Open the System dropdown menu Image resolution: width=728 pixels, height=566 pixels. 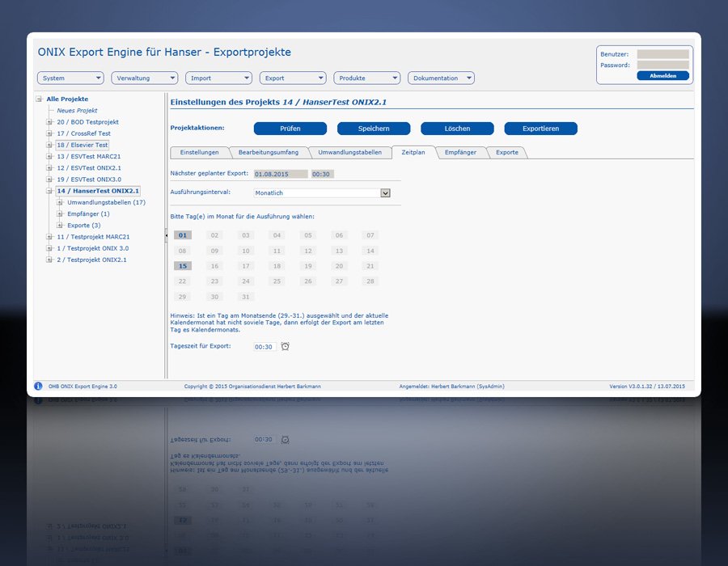70,78
